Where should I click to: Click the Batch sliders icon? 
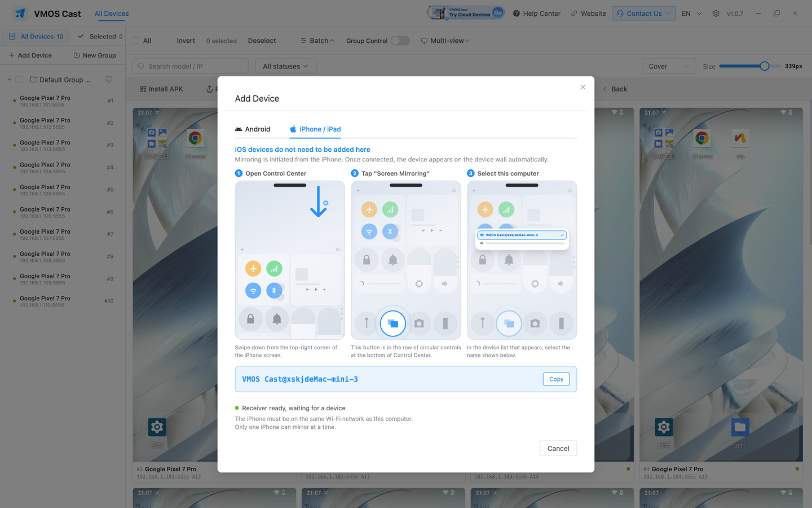point(303,41)
